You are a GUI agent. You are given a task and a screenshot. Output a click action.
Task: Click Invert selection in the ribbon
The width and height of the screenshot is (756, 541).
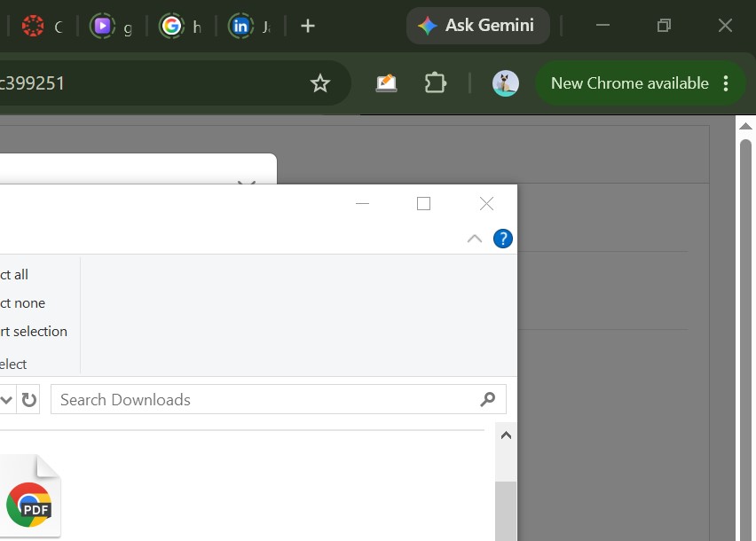click(34, 332)
